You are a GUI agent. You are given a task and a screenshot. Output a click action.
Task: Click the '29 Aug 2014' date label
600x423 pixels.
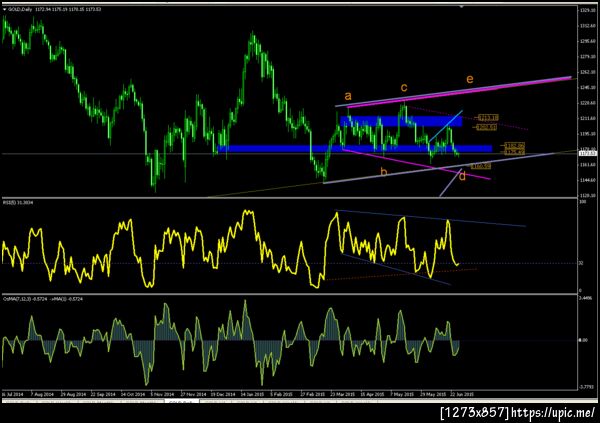[x=73, y=394]
